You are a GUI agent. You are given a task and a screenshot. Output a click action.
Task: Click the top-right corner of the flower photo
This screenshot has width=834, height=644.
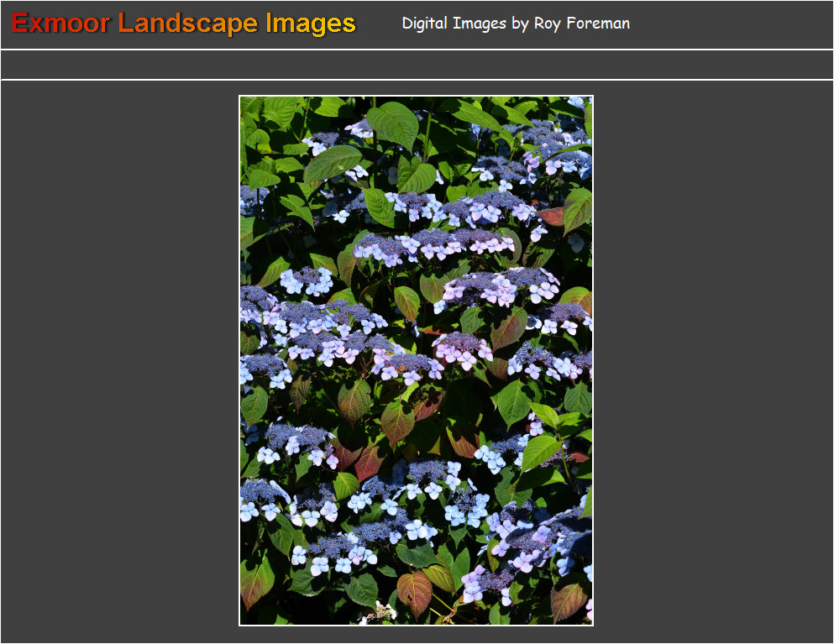tap(590, 99)
